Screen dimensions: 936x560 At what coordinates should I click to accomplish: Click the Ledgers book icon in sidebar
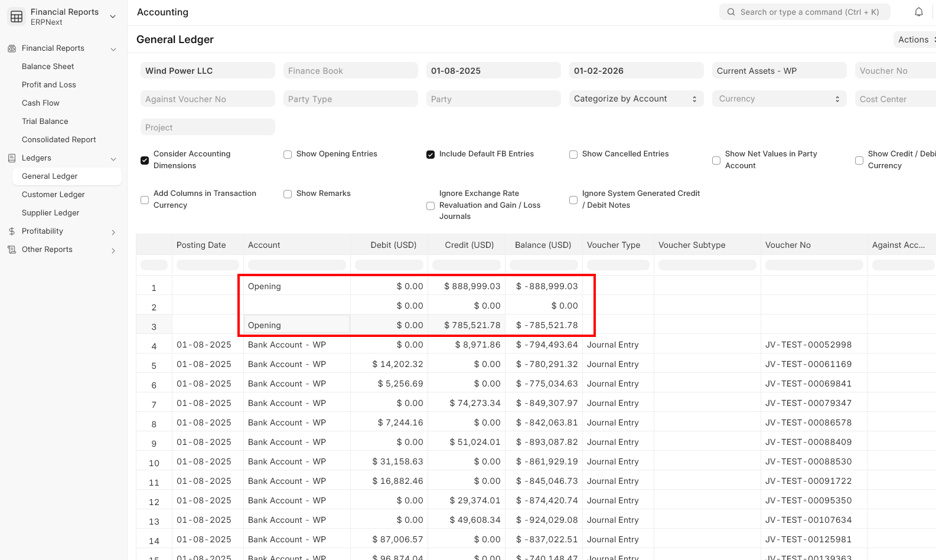(x=12, y=158)
